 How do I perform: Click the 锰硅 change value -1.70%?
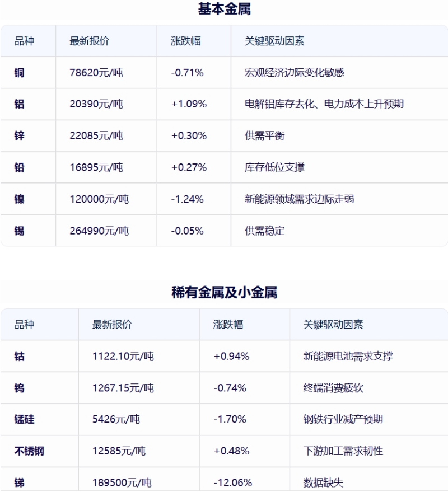click(230, 420)
